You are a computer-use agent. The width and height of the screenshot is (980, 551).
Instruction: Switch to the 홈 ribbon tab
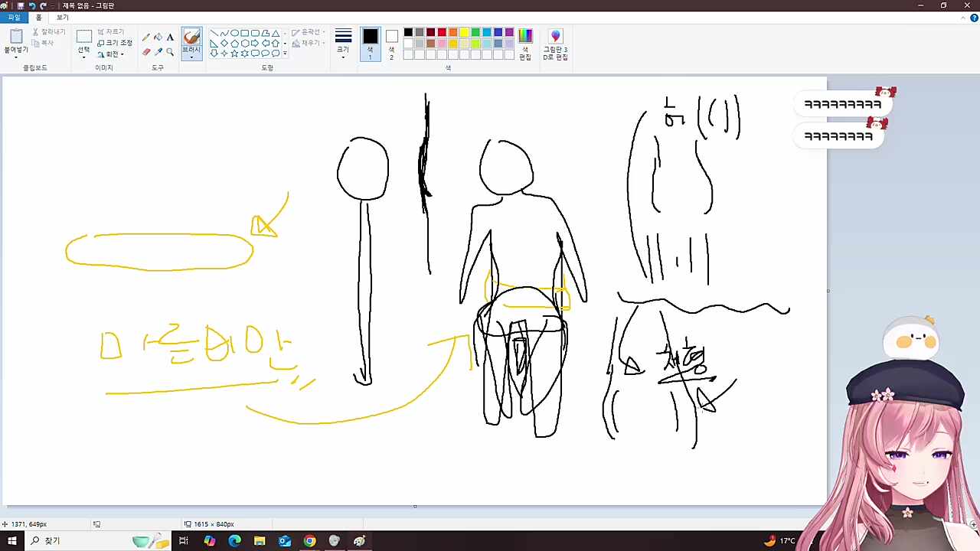(x=39, y=18)
